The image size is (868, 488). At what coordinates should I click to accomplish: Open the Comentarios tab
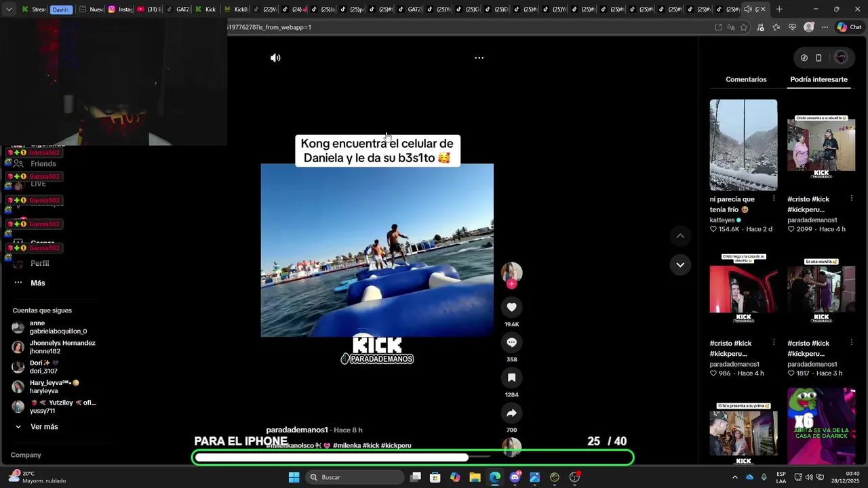pyautogui.click(x=746, y=79)
